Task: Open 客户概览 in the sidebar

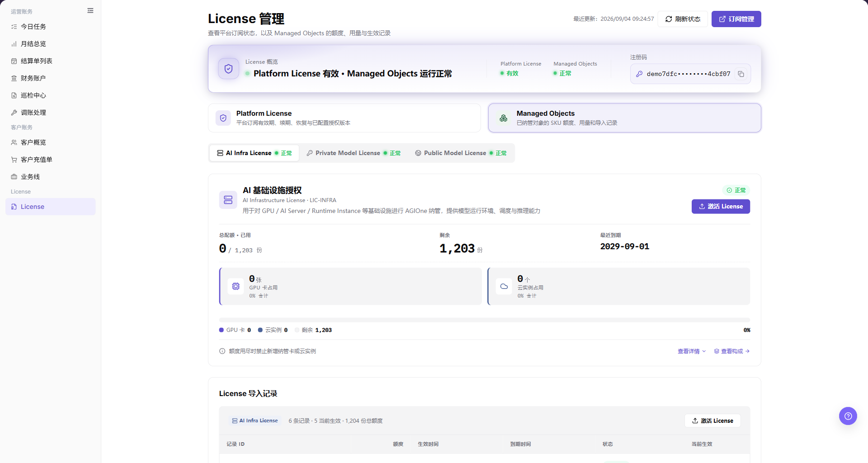Action: tap(51, 142)
